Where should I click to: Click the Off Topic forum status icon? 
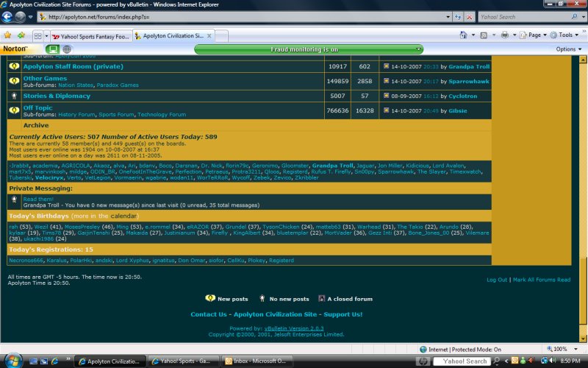coord(14,110)
